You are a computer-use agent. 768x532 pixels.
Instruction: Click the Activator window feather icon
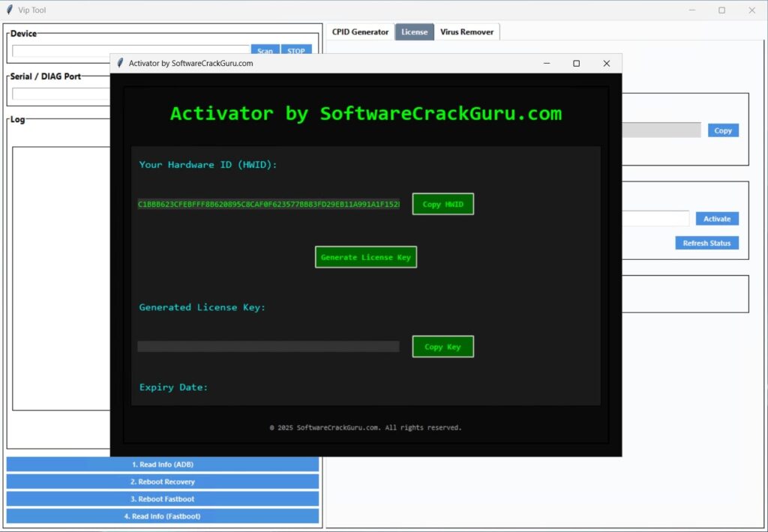(120, 64)
